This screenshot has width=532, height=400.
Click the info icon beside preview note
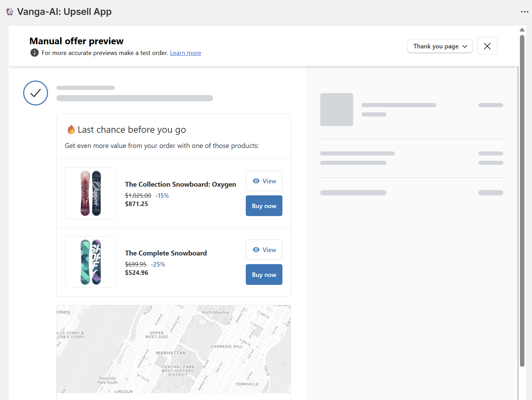pos(35,53)
